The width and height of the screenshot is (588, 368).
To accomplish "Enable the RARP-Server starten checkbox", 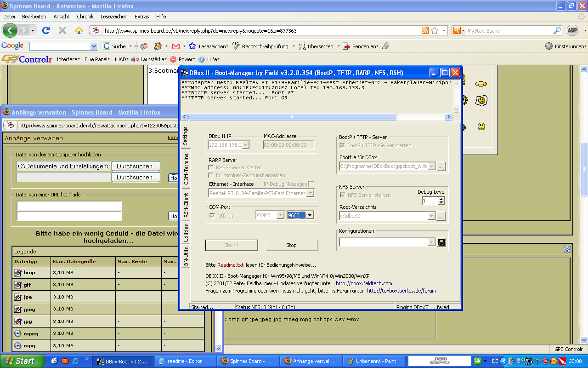I will click(x=212, y=167).
